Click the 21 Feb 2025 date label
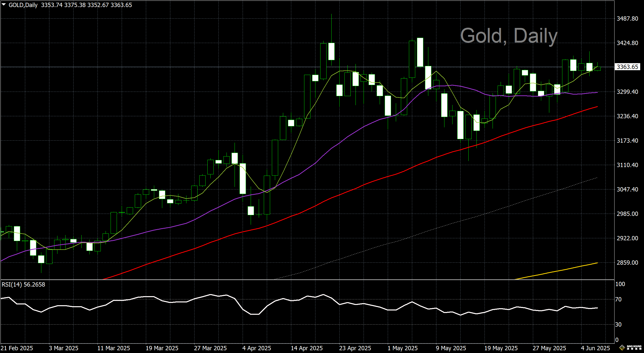The width and height of the screenshot is (644, 353). pyautogui.click(x=17, y=348)
